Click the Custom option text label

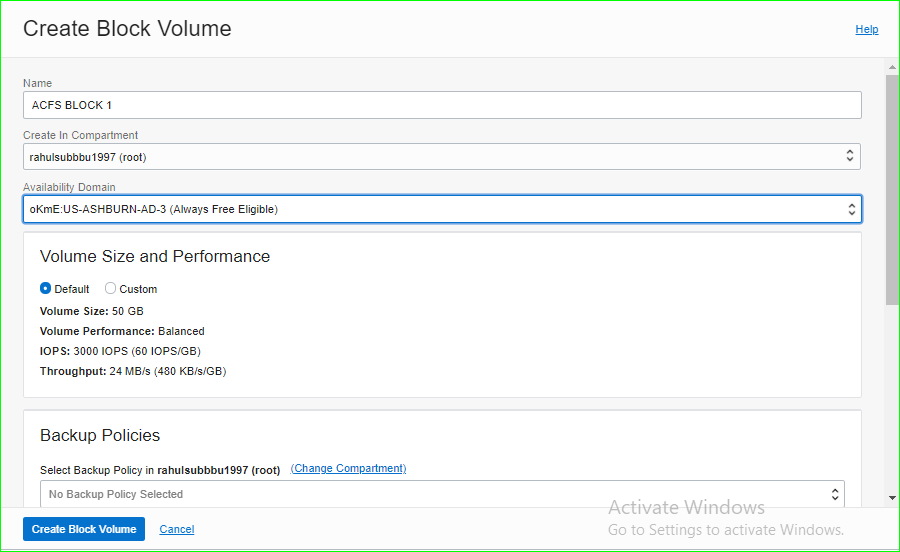point(138,289)
